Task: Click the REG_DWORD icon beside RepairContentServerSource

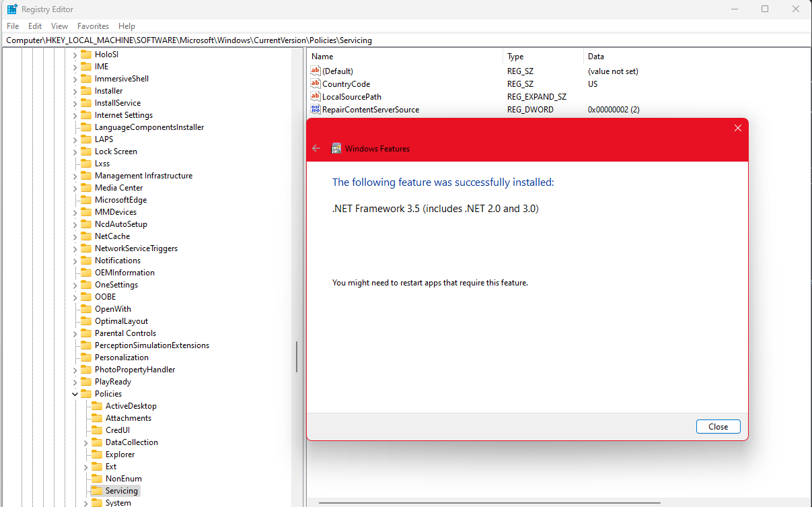Action: pos(315,109)
